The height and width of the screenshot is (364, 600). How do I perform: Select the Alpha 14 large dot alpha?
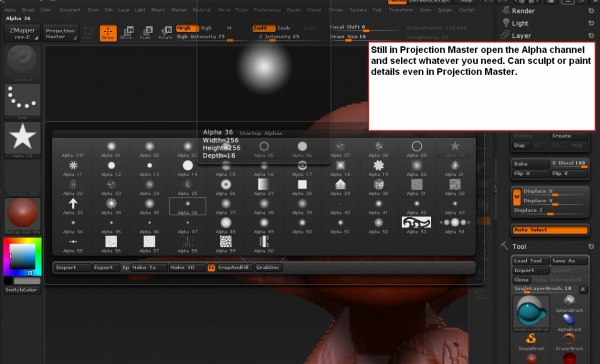pyautogui.click(x=188, y=168)
